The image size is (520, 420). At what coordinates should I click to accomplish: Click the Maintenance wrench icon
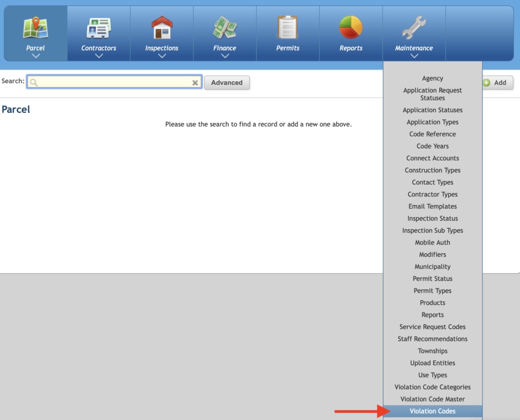coord(413,27)
